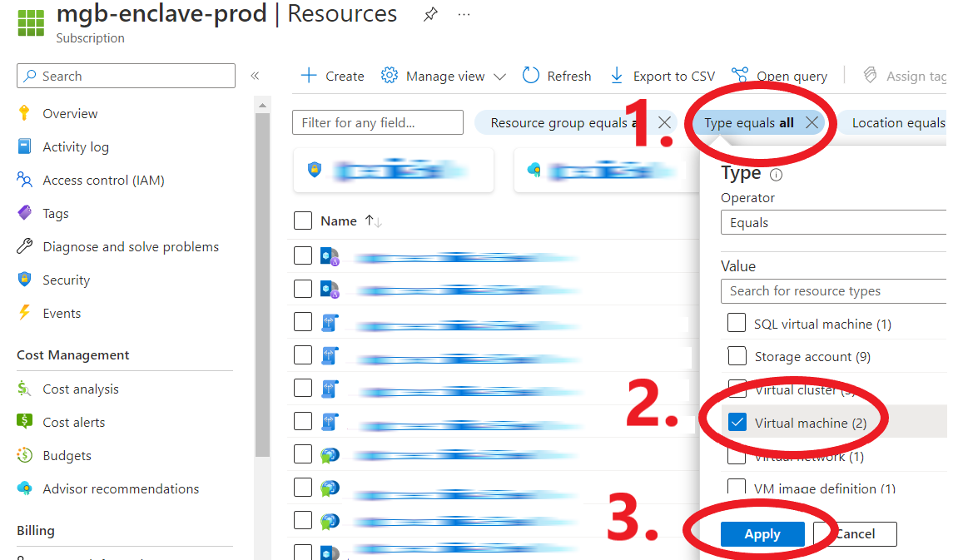Open Cost analysis in the sidebar

click(81, 389)
